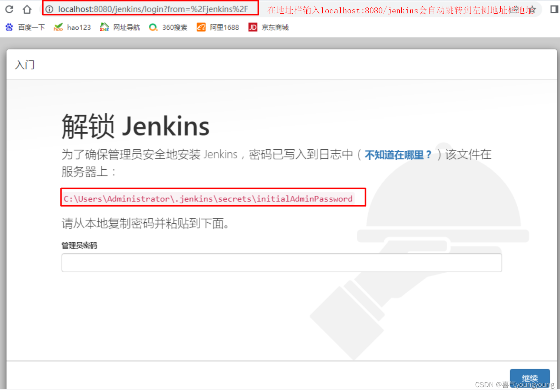Click the 管理员密码 password input field

pos(281,263)
